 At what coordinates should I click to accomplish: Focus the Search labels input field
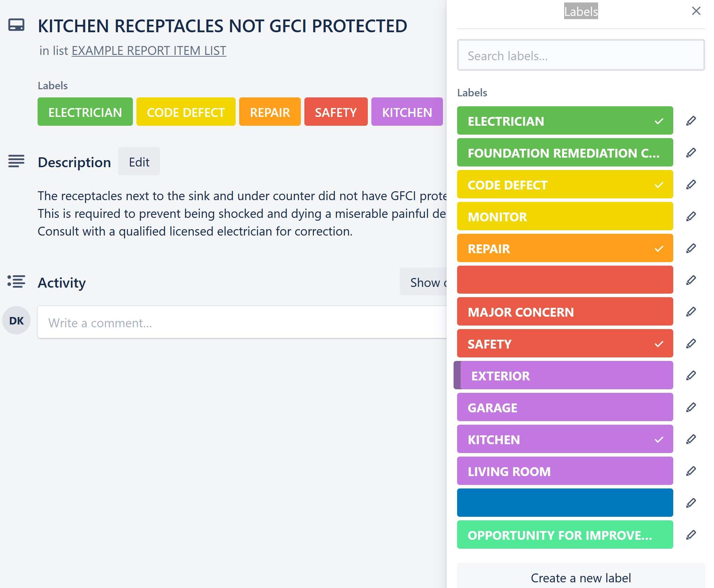[581, 56]
